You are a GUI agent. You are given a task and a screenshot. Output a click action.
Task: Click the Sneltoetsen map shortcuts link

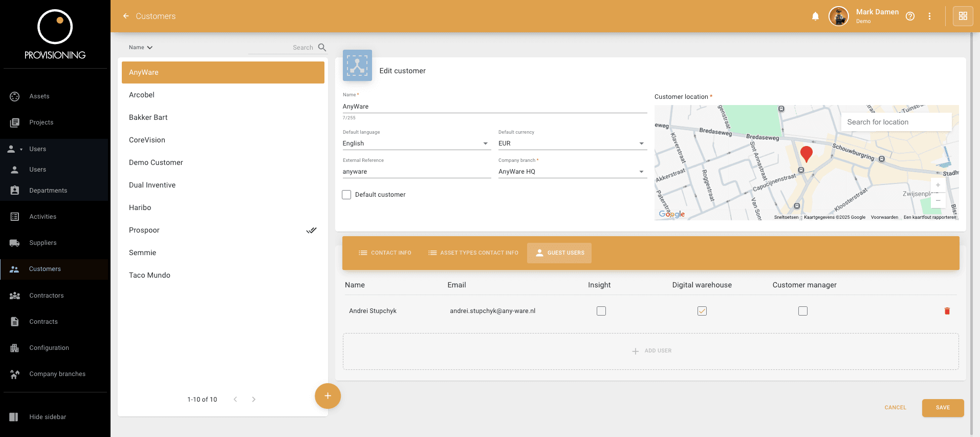[x=786, y=217]
